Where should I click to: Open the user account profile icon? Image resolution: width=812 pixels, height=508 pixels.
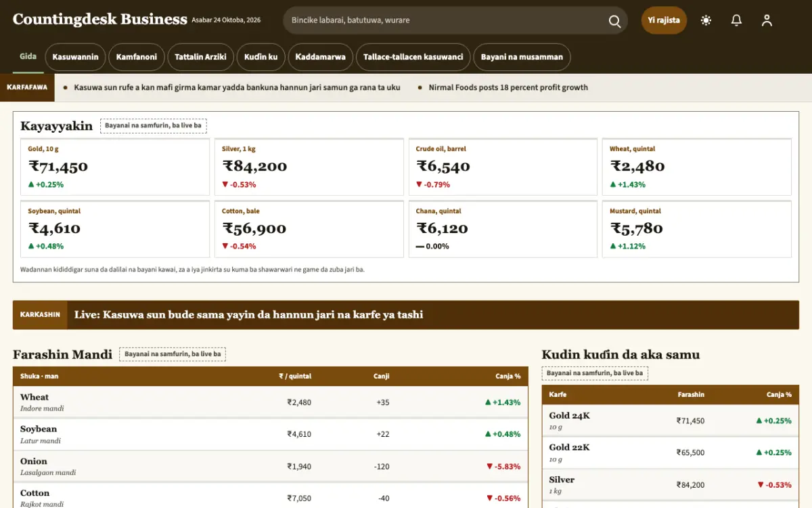pos(767,20)
